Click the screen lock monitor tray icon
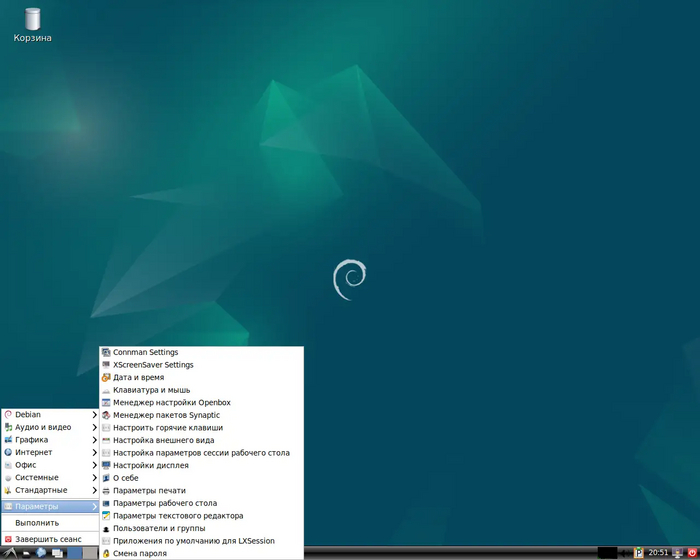 678,553
